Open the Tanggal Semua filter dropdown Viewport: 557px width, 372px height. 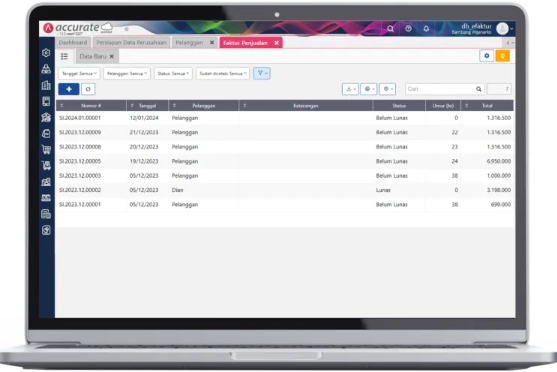pos(79,74)
